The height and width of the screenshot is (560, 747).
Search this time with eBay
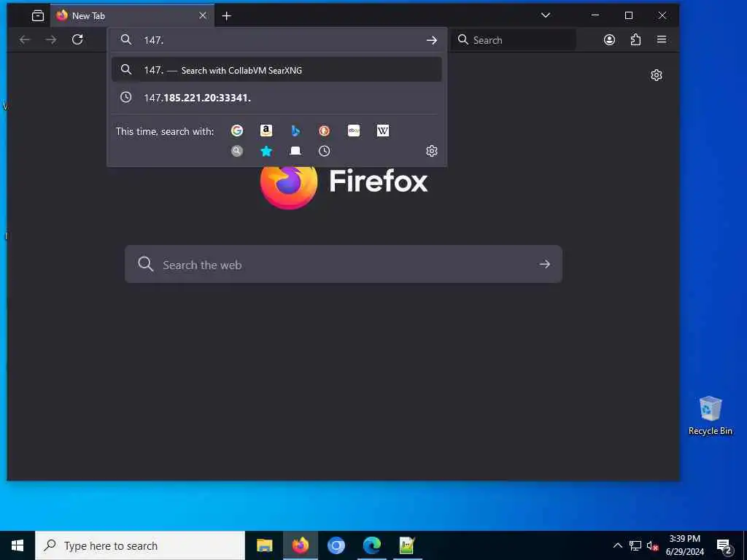(x=354, y=131)
